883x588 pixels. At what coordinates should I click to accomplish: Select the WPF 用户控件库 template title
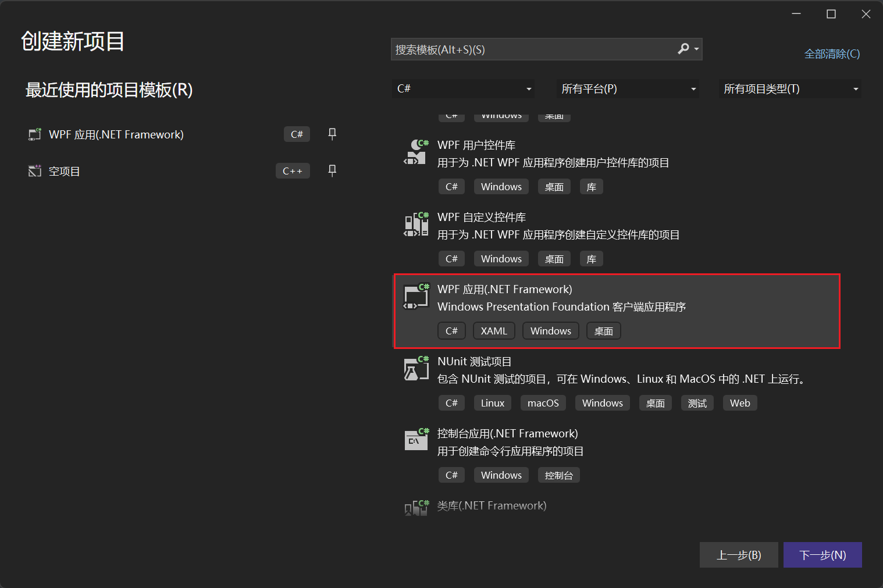pyautogui.click(x=476, y=145)
